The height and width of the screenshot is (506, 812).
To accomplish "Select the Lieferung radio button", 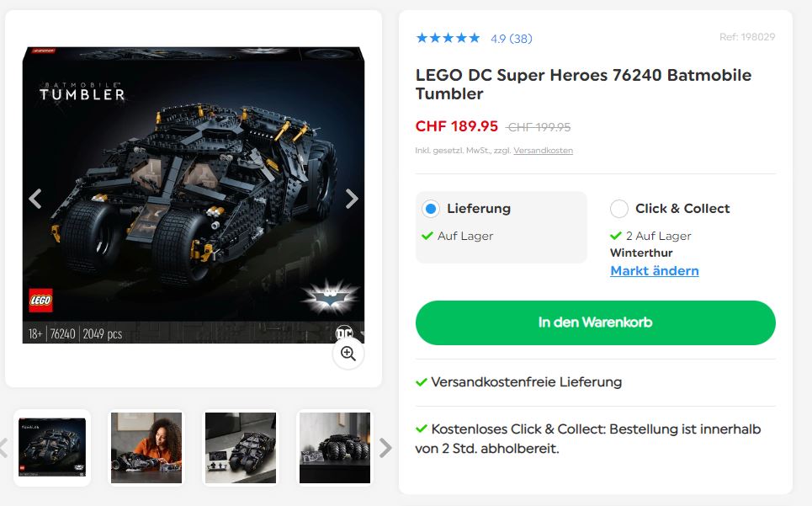I will (x=430, y=209).
